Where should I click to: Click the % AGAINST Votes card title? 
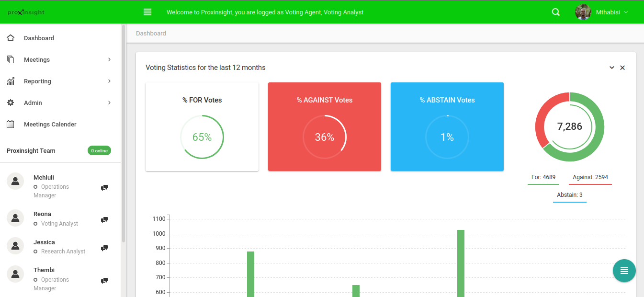(325, 100)
